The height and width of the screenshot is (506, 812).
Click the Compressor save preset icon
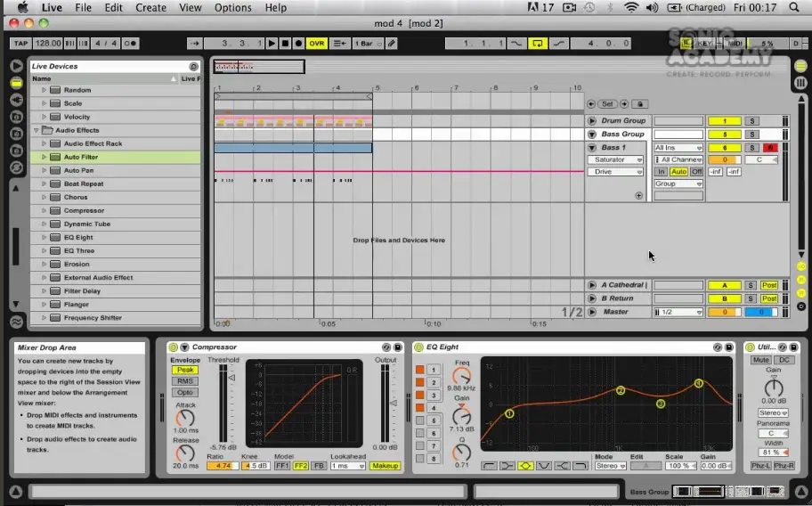click(398, 347)
